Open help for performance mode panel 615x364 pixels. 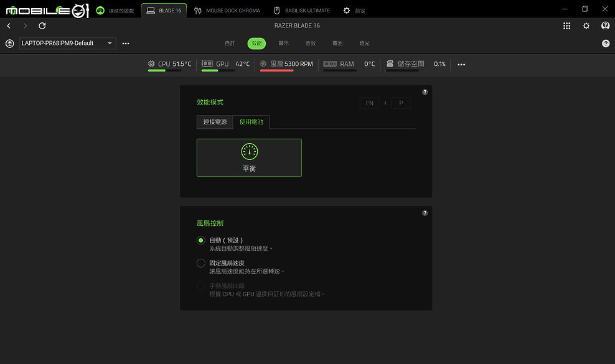coord(425,92)
